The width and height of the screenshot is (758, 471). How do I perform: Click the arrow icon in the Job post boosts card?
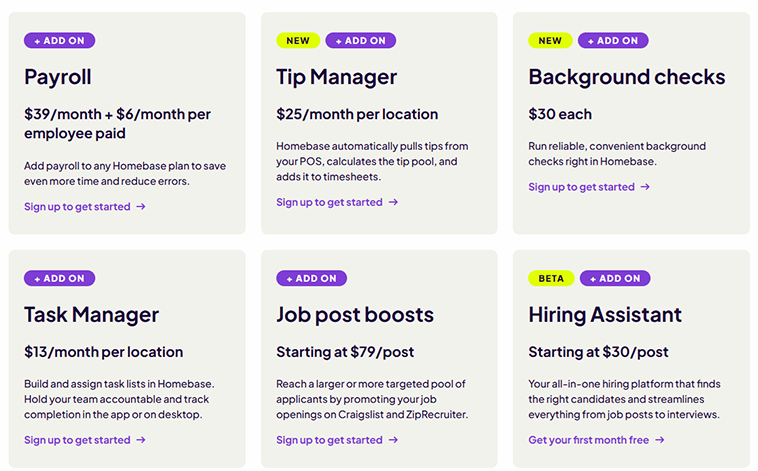[x=393, y=440]
